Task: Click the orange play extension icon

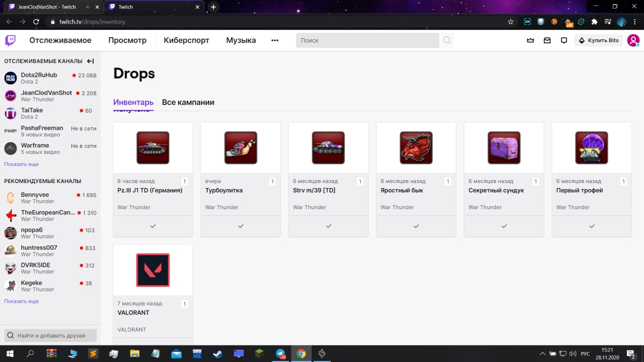Action: 554,22
